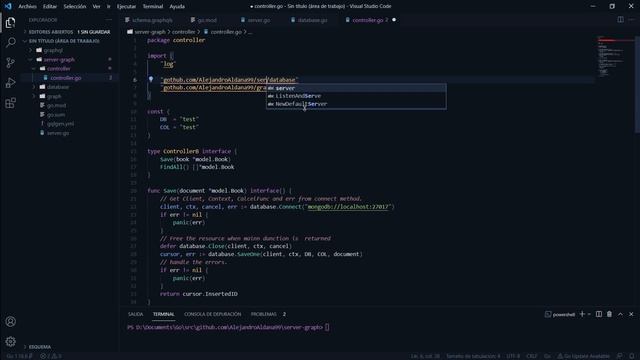
Task: Select the 'server' autocomplete suggestion
Action: [356, 88]
